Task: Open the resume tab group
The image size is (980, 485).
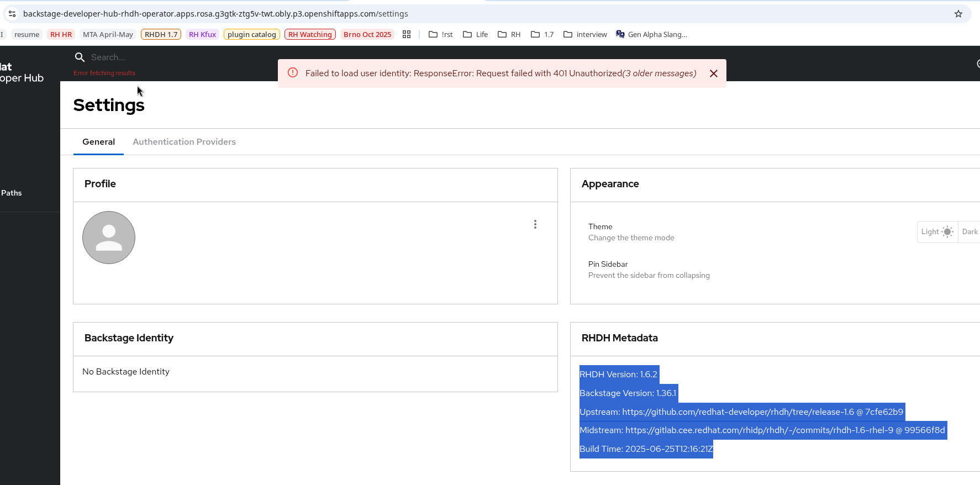Action: tap(27, 34)
